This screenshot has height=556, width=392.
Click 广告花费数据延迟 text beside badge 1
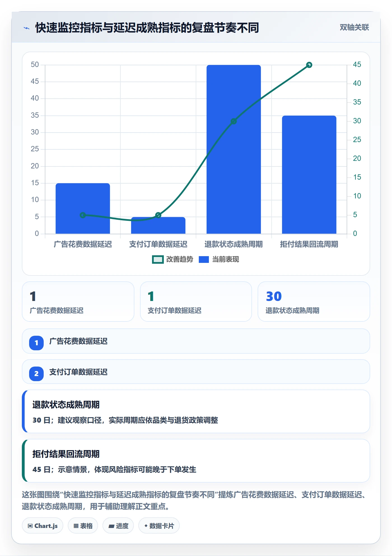point(78,341)
